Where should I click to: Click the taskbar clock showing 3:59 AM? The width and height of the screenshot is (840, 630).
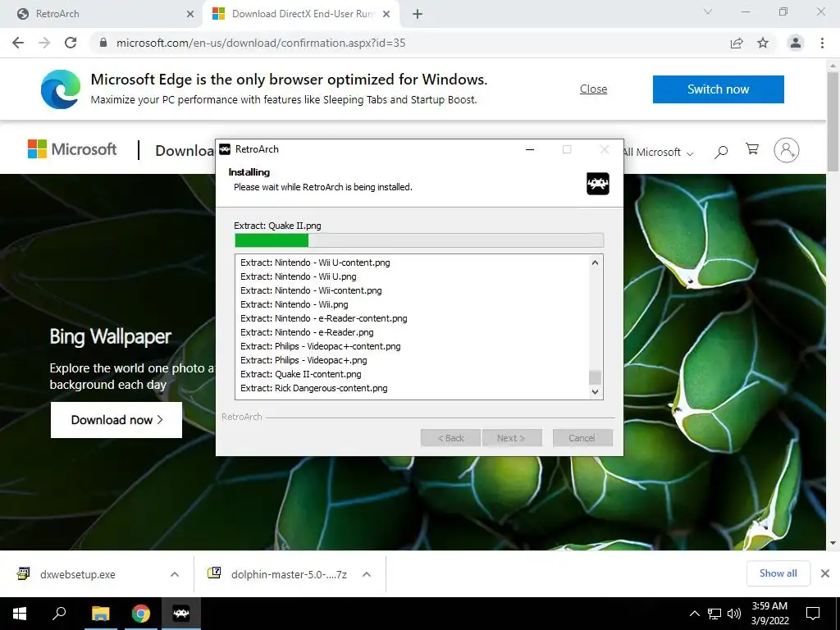pyautogui.click(x=769, y=614)
